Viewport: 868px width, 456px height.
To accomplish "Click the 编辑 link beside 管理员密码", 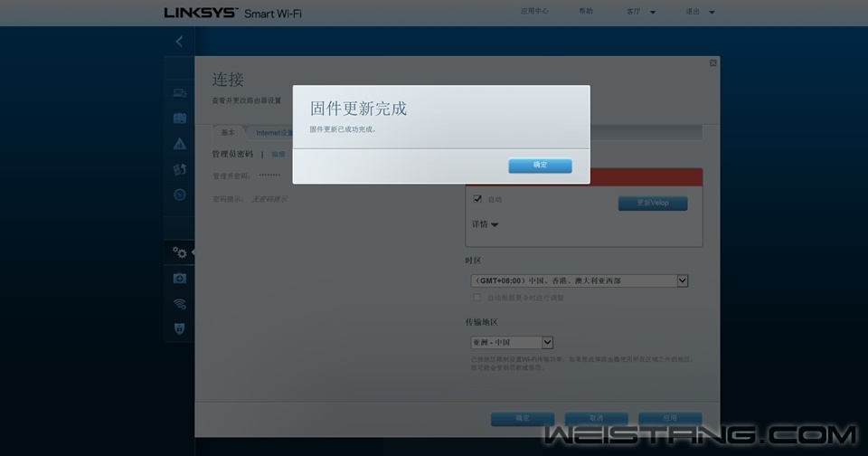I will 278,155.
